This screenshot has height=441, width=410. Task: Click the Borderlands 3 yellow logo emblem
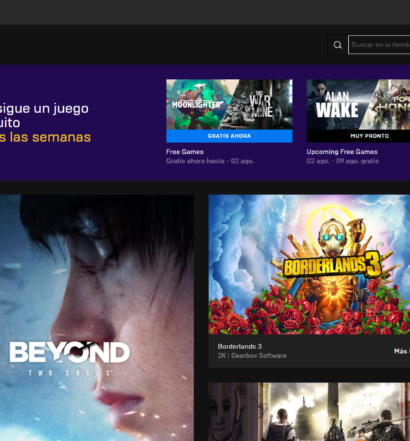pos(332,266)
